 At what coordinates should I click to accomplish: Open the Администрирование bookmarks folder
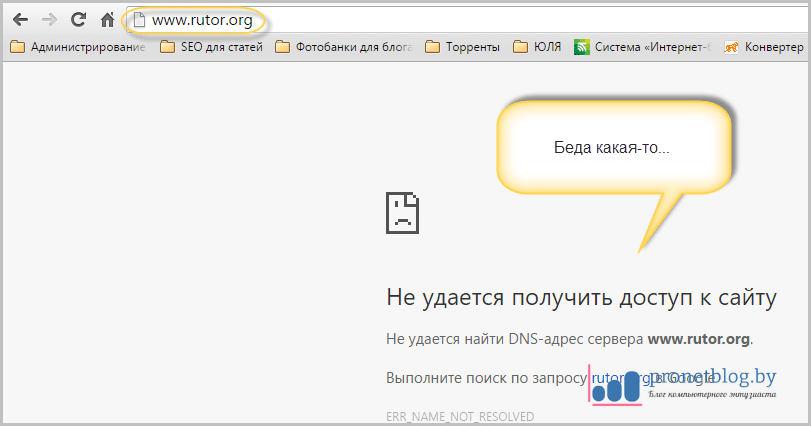(78, 47)
